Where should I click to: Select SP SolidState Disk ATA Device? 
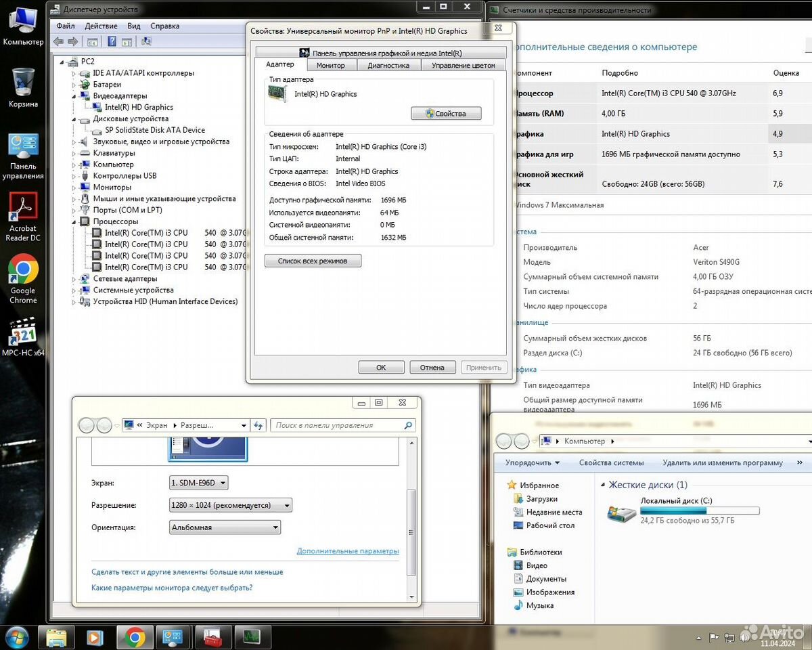pos(155,130)
